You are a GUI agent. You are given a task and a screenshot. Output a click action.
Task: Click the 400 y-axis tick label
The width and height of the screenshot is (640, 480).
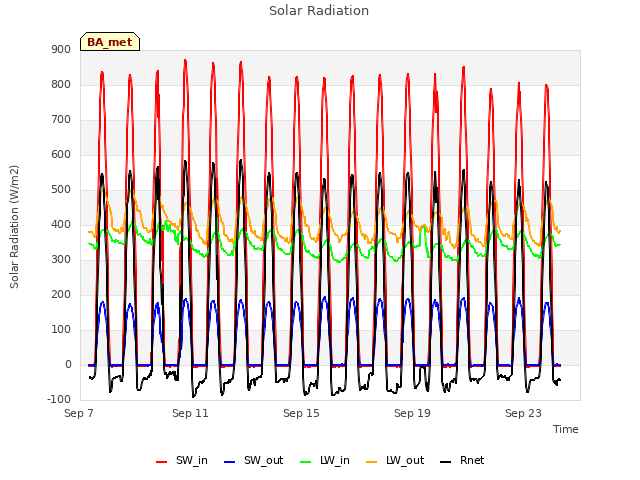pyautogui.click(x=61, y=224)
